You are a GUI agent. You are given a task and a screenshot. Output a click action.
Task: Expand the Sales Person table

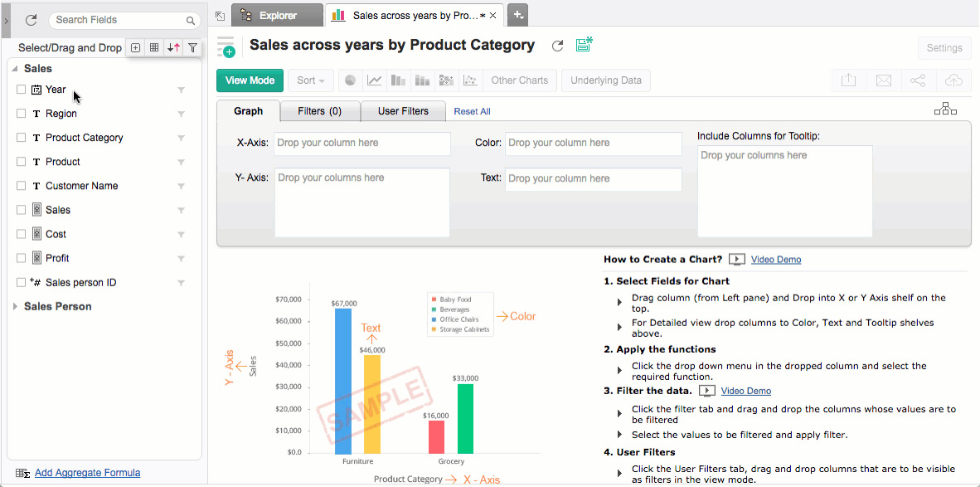pos(15,307)
